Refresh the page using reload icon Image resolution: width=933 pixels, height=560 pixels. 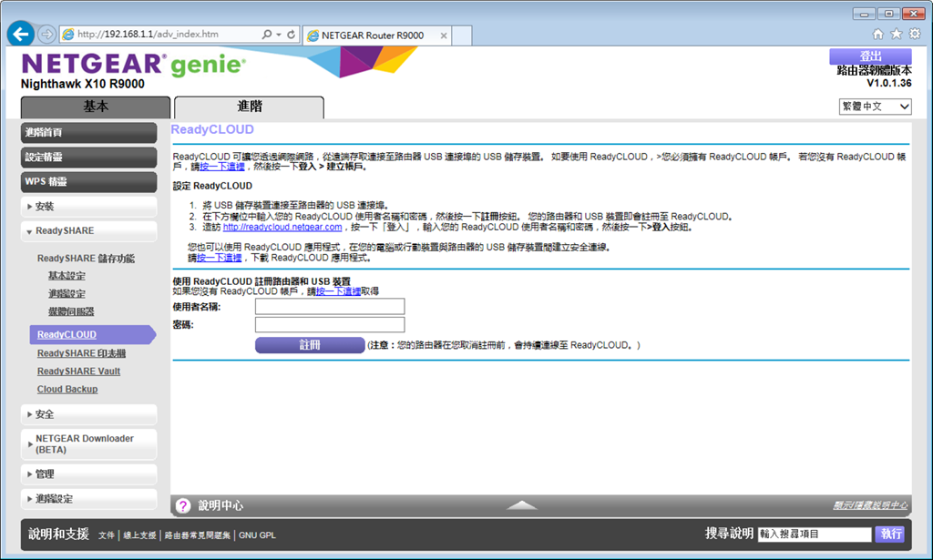pyautogui.click(x=291, y=35)
